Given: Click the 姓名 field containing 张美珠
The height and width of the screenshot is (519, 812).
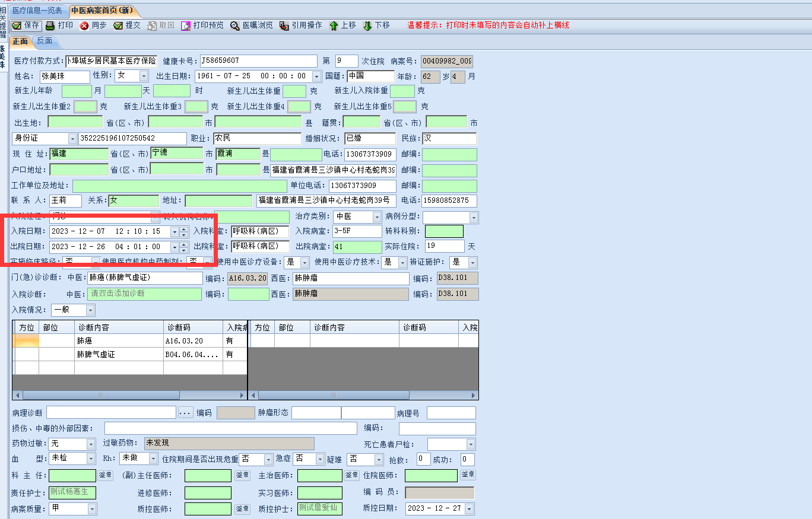Looking at the screenshot, I should pos(65,76).
